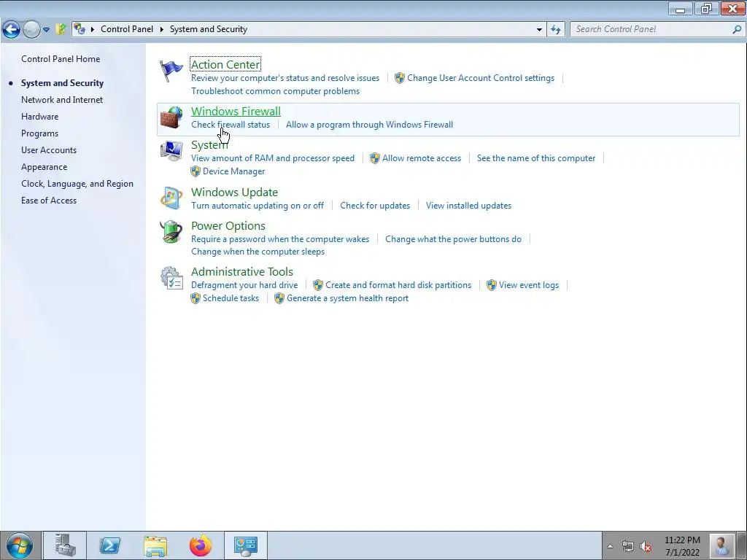Click the Refresh button beside address bar
The width and height of the screenshot is (747, 560).
point(555,29)
